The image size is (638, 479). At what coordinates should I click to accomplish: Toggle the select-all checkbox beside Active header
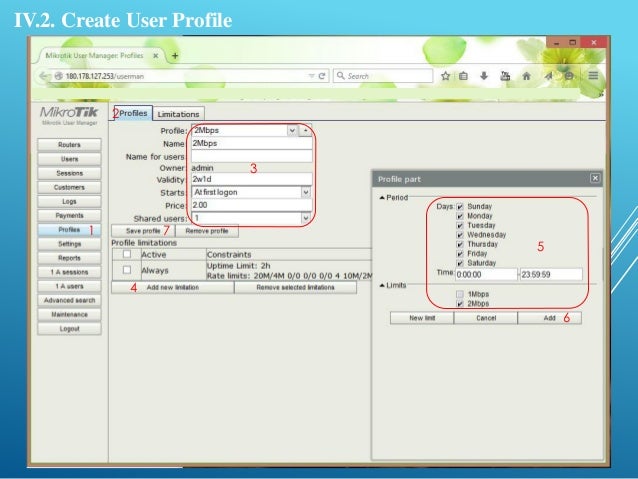click(x=127, y=254)
